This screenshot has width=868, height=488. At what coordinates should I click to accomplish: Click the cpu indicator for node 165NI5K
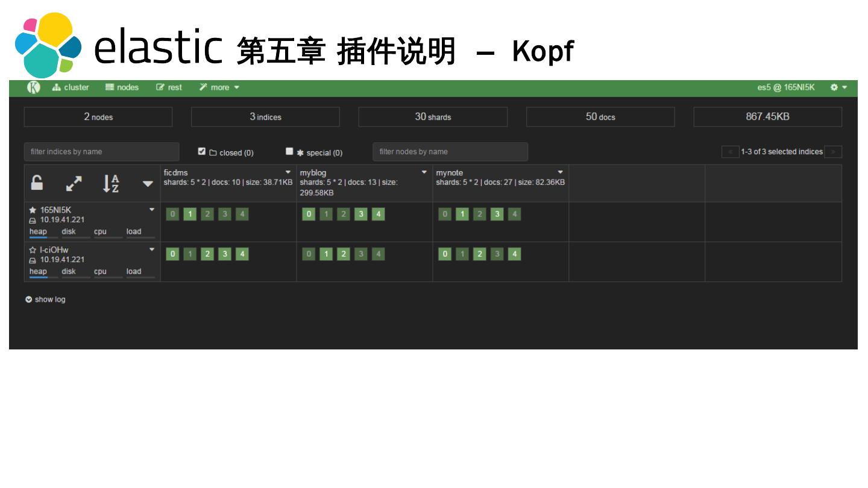tap(108, 233)
